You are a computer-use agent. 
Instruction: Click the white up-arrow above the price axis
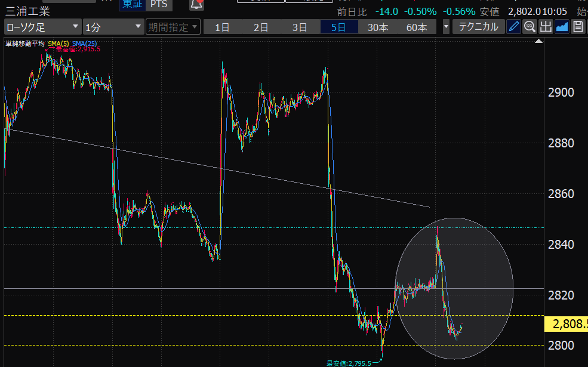click(538, 42)
